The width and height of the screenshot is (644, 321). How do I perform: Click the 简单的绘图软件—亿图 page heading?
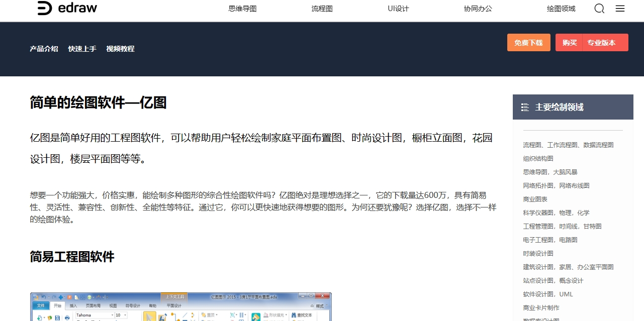coord(98,102)
